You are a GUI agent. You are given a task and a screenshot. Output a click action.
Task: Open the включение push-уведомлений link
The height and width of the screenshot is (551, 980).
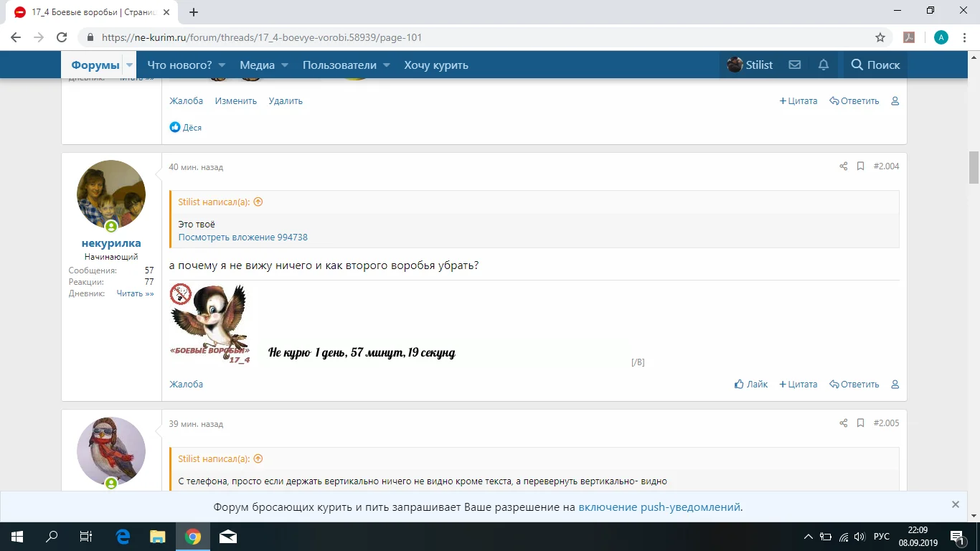tap(659, 507)
